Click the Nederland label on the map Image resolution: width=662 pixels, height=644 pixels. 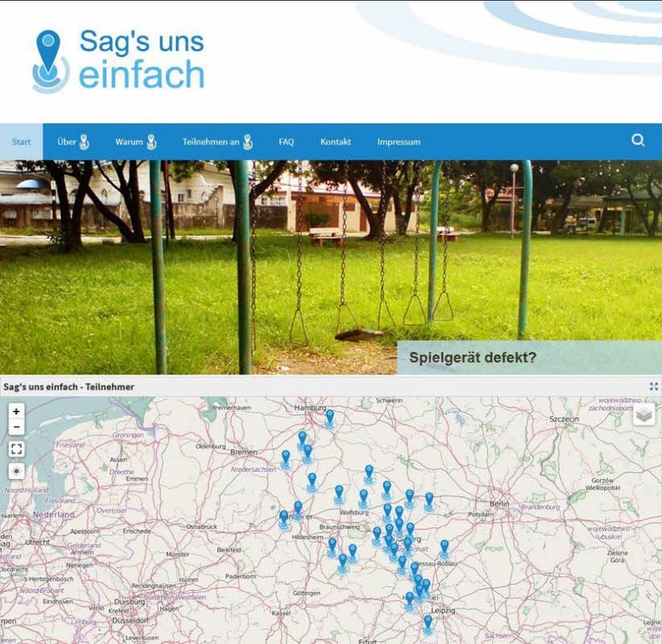54,514
